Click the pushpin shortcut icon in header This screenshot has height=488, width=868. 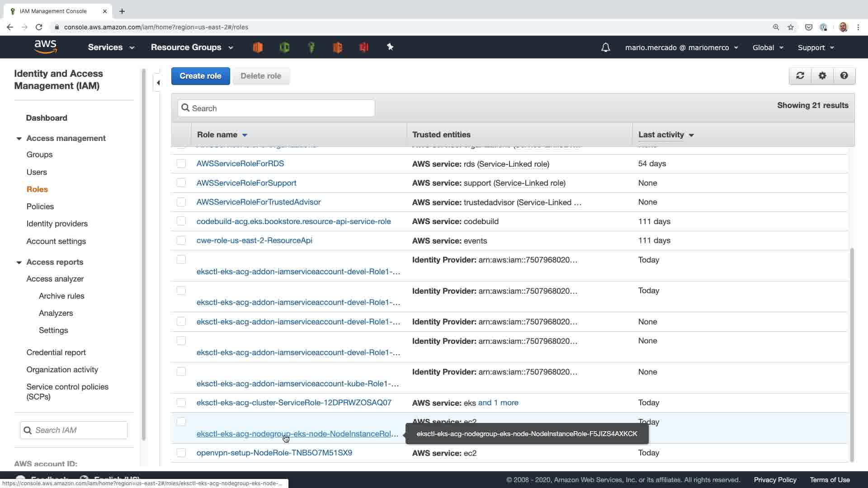pyautogui.click(x=390, y=47)
